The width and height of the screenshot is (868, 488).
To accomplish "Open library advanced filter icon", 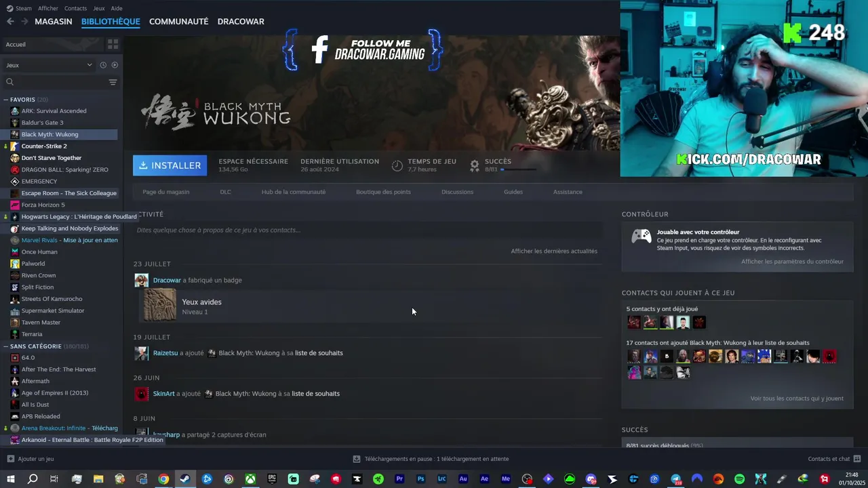I will [x=113, y=82].
